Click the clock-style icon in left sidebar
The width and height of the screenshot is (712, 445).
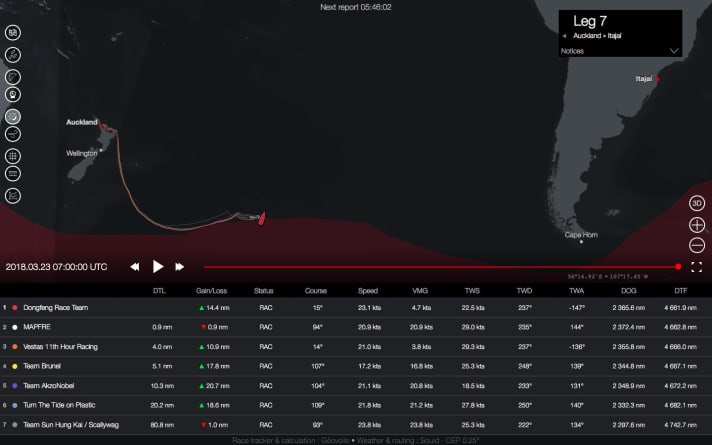point(13,94)
